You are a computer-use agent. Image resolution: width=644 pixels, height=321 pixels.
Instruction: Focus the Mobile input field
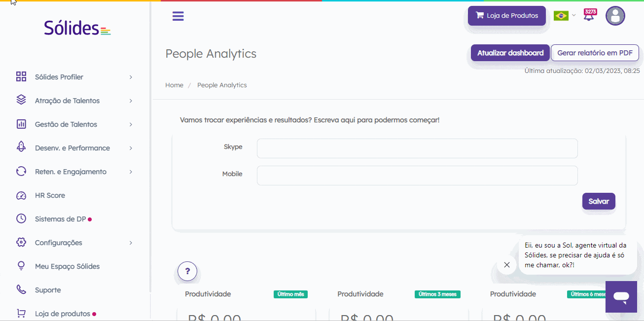417,176
